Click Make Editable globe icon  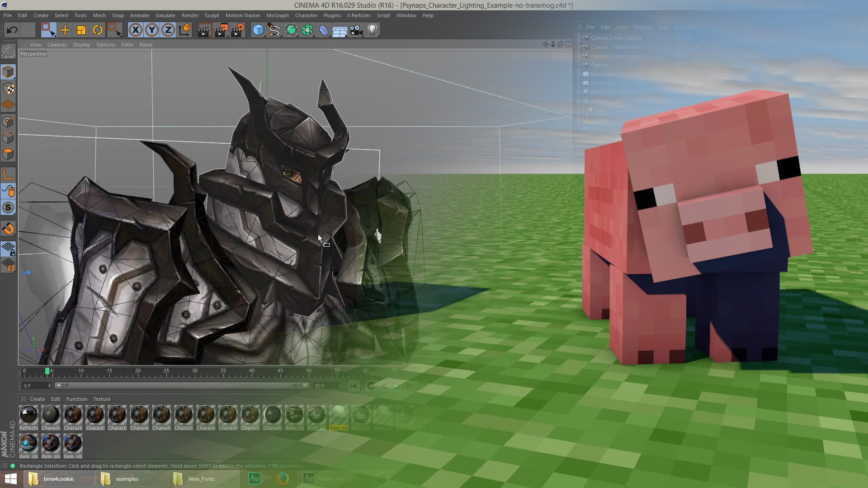(8, 52)
